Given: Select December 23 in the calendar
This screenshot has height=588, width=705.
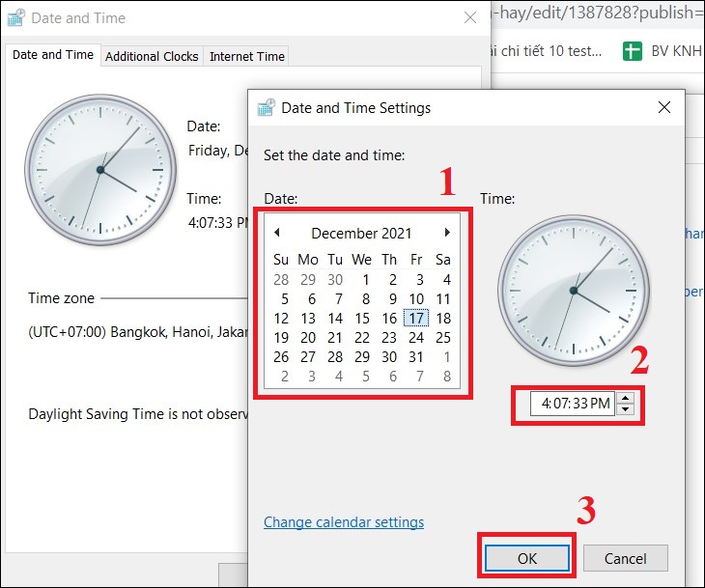Looking at the screenshot, I should tap(389, 338).
